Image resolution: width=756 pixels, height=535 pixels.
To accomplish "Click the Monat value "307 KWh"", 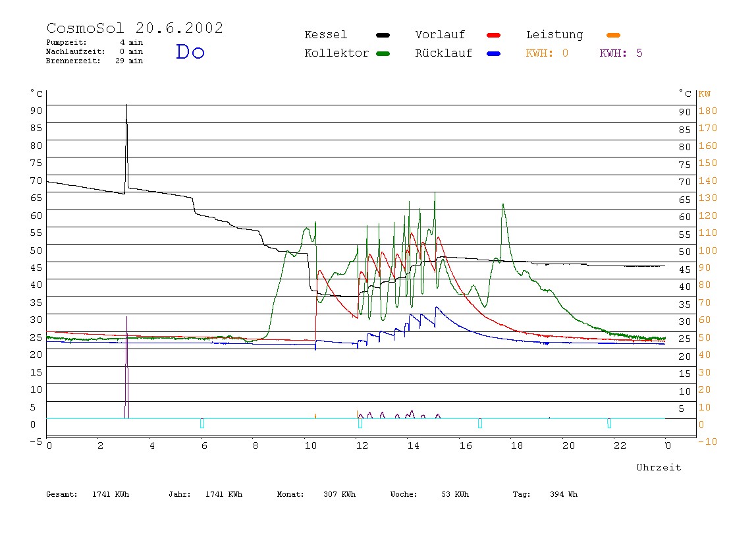I will click(339, 494).
